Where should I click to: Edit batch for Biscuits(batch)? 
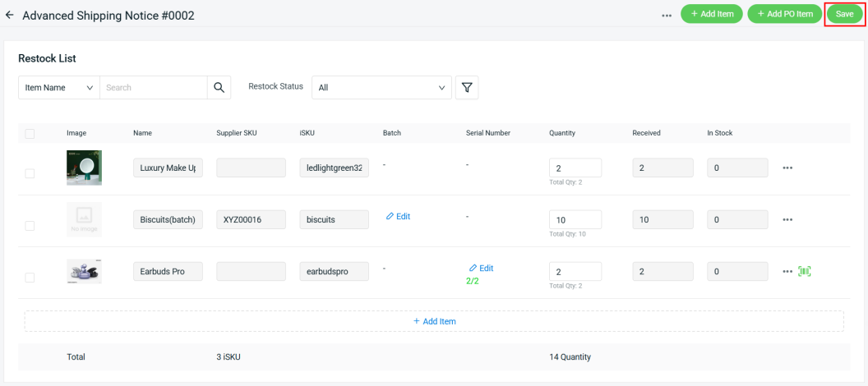(398, 217)
